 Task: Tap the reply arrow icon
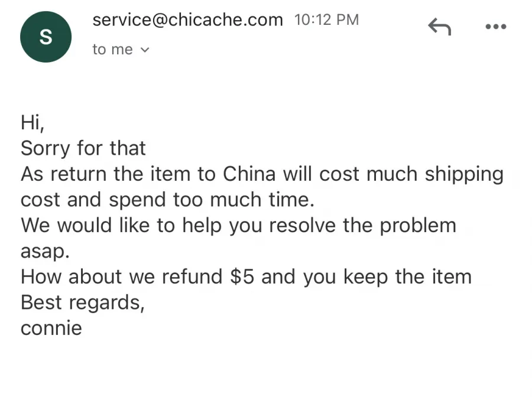pyautogui.click(x=440, y=27)
